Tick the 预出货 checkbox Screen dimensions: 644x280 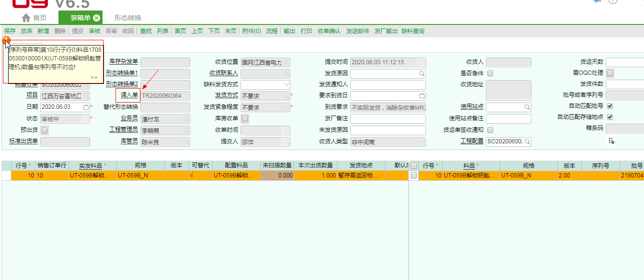click(x=45, y=130)
